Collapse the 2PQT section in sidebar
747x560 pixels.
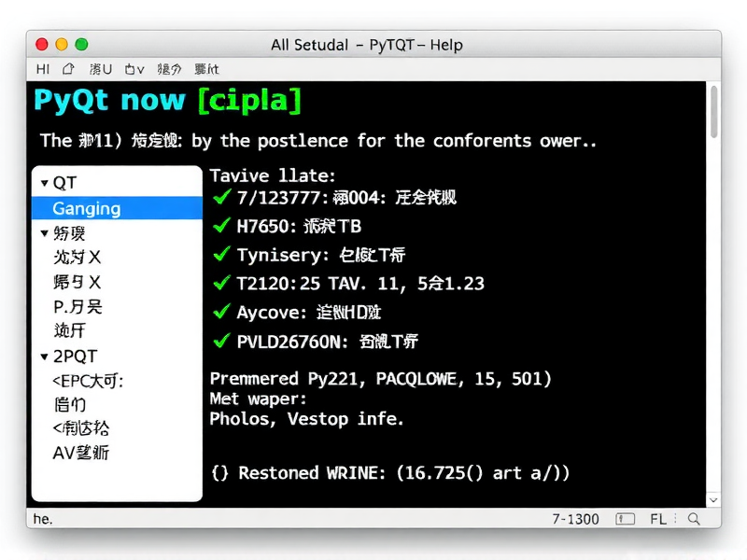click(44, 356)
